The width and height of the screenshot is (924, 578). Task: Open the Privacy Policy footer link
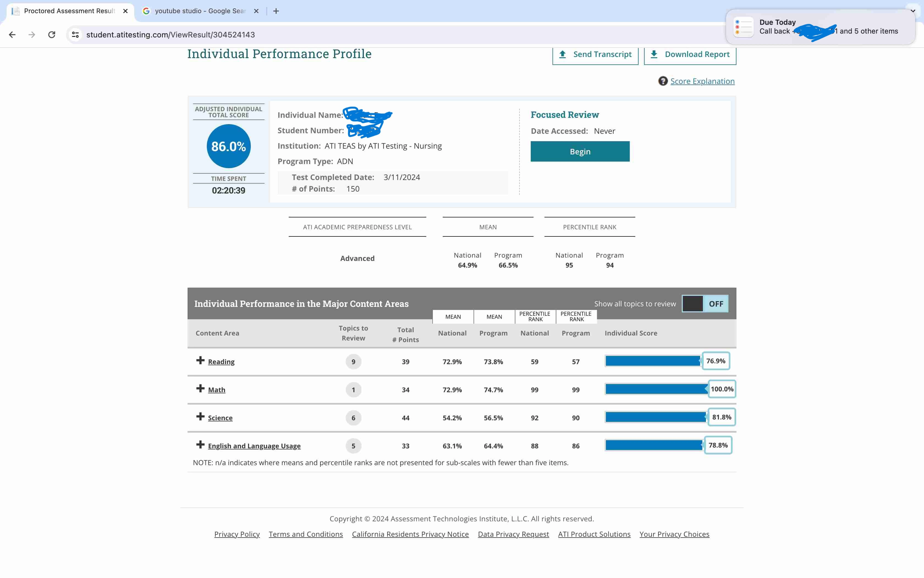237,534
